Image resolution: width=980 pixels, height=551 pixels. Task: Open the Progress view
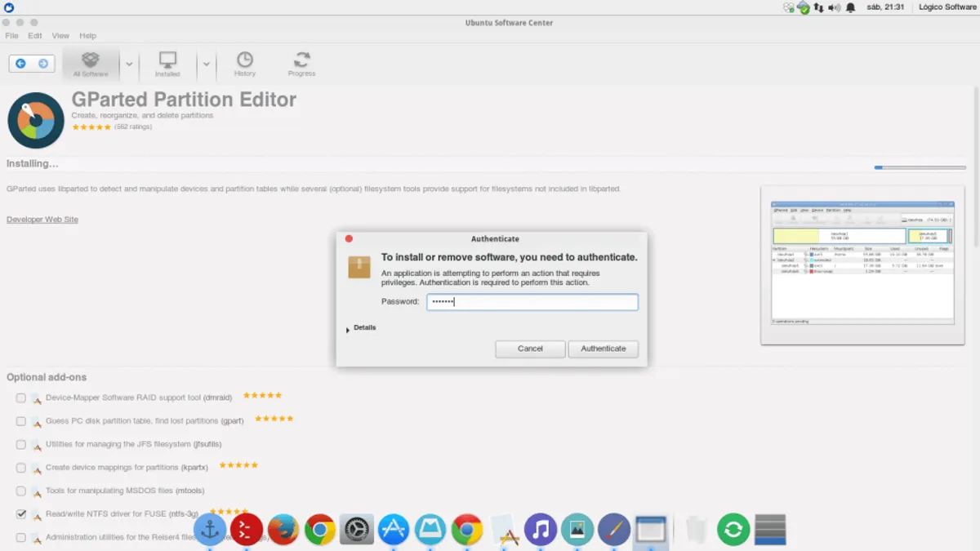tap(301, 64)
